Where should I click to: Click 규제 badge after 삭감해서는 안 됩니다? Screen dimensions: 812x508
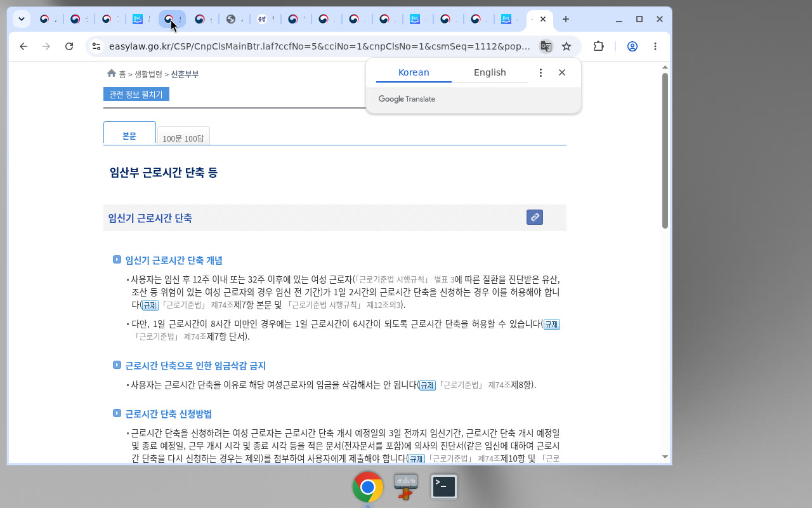428,385
